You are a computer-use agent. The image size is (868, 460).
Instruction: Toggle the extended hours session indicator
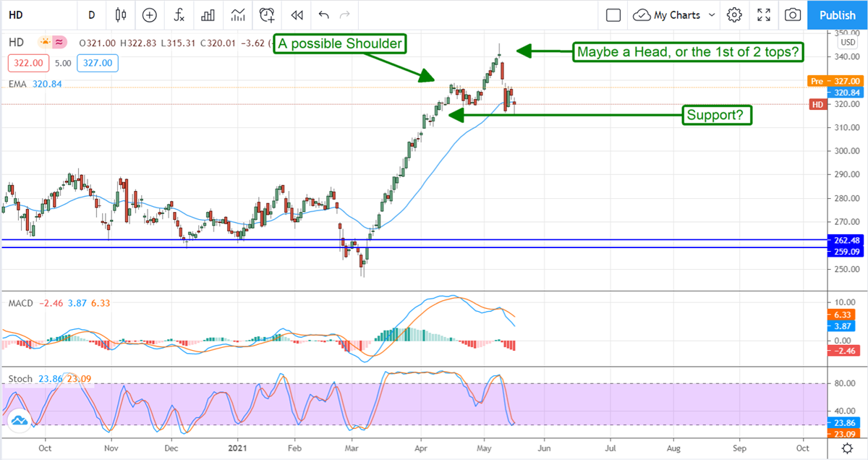59,42
